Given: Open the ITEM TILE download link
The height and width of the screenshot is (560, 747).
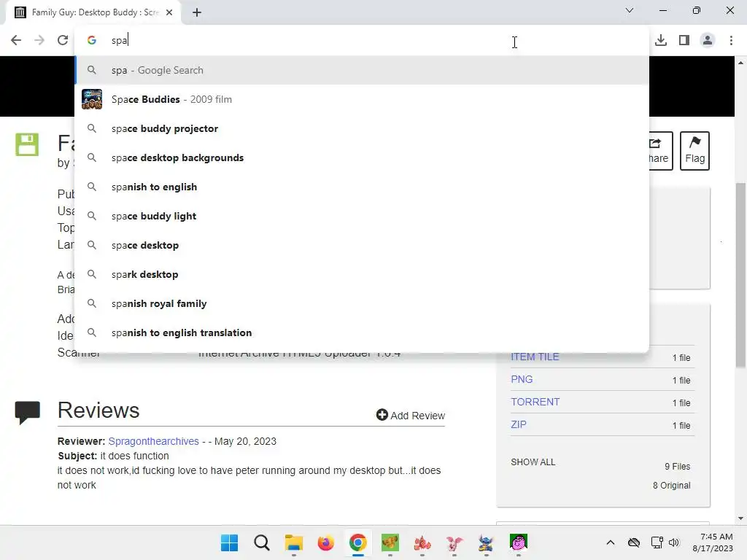Looking at the screenshot, I should (x=535, y=357).
